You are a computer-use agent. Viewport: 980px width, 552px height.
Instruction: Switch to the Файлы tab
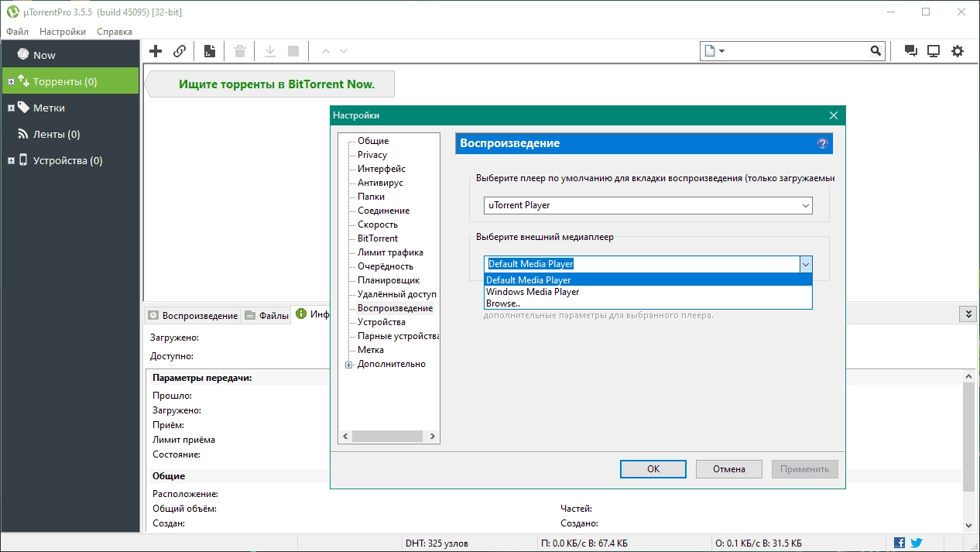(x=266, y=315)
